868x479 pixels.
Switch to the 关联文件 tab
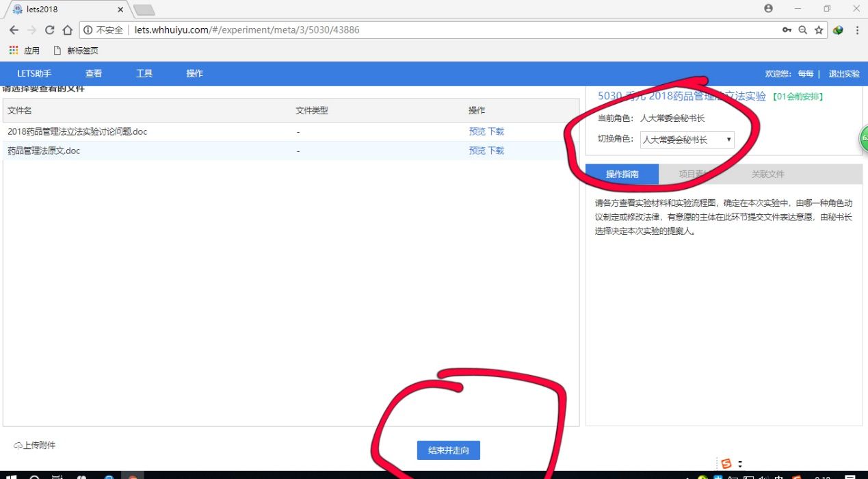[x=767, y=174]
